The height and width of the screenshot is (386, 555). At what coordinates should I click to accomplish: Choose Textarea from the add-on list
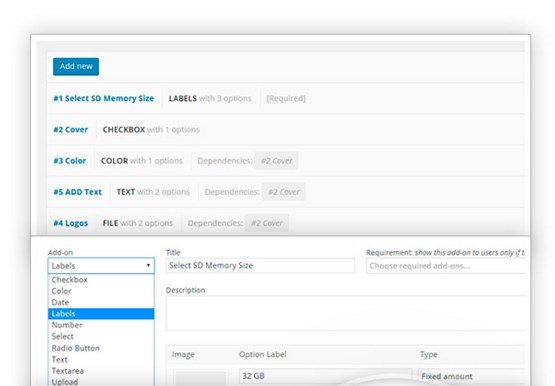[x=101, y=370]
